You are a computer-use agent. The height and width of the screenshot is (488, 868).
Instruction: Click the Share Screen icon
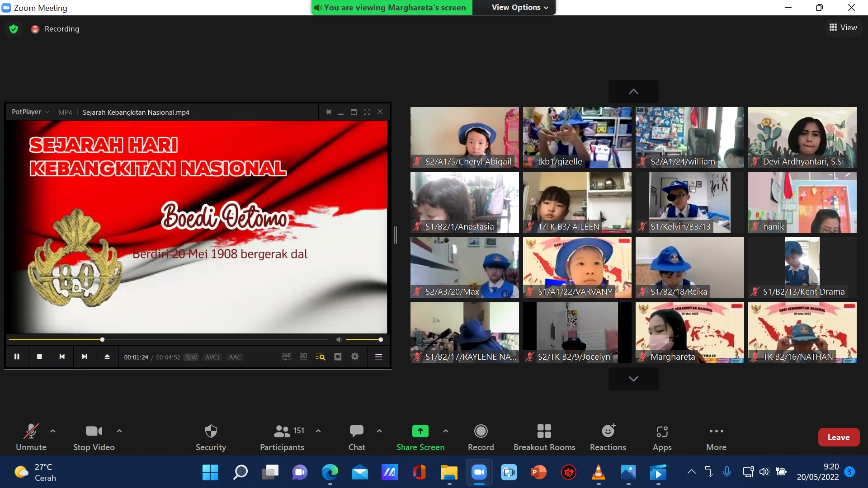tap(420, 432)
